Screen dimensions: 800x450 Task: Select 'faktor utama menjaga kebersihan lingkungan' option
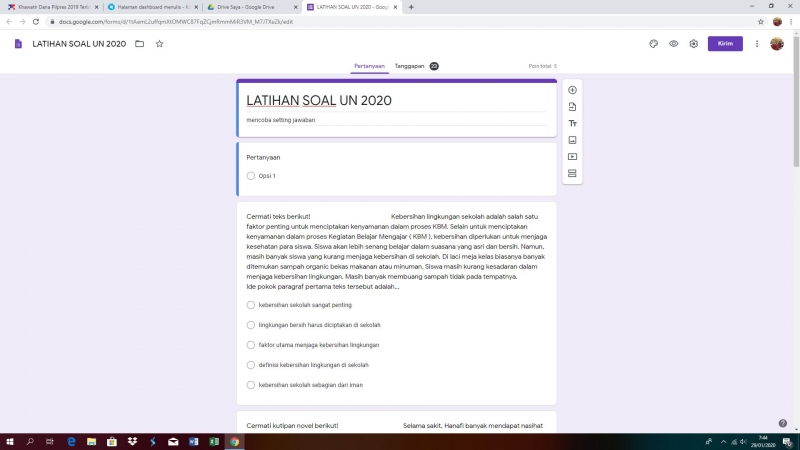point(251,345)
